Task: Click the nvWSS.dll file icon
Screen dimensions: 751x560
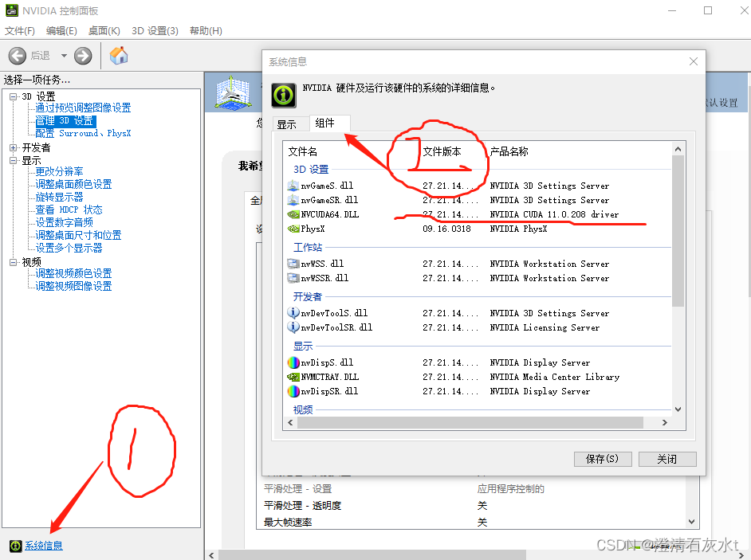Action: pos(293,264)
